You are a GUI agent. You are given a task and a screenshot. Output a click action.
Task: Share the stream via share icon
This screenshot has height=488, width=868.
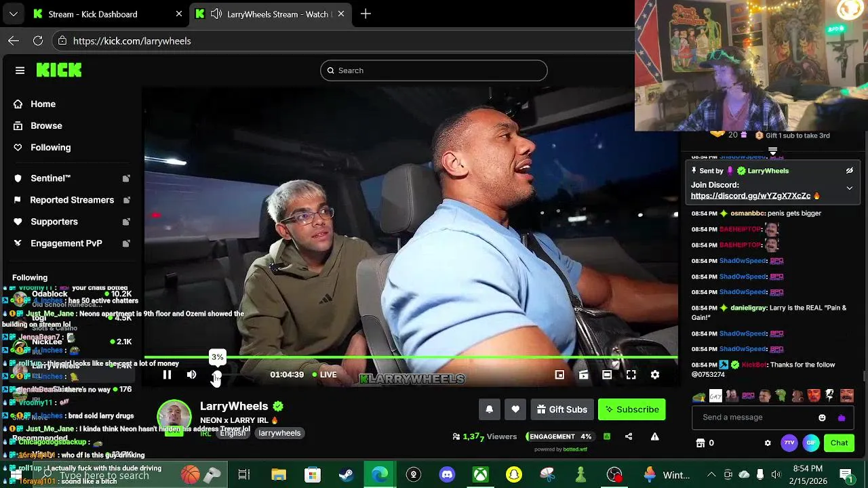[629, 436]
